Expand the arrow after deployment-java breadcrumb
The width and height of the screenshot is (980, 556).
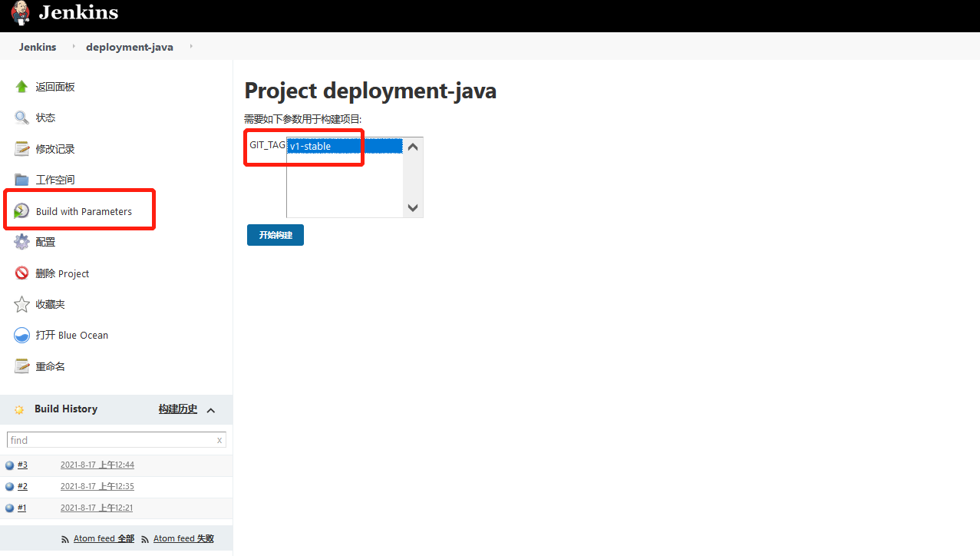pos(190,47)
